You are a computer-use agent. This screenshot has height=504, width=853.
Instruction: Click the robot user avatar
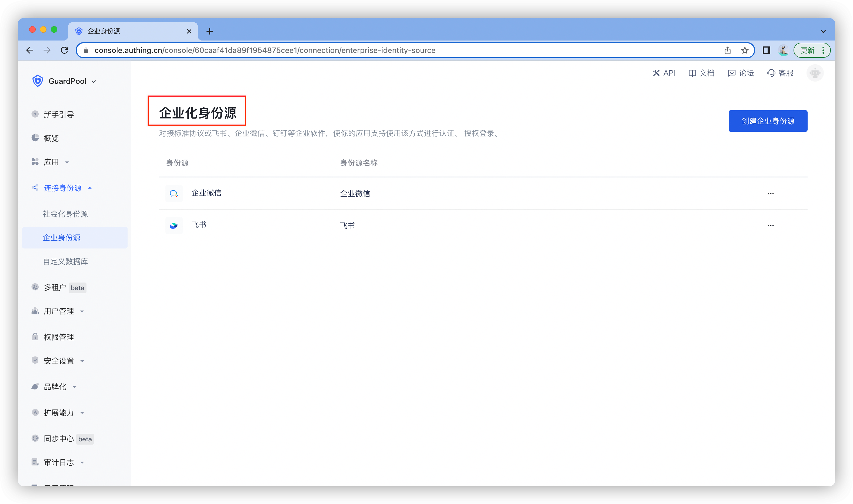[x=815, y=73]
